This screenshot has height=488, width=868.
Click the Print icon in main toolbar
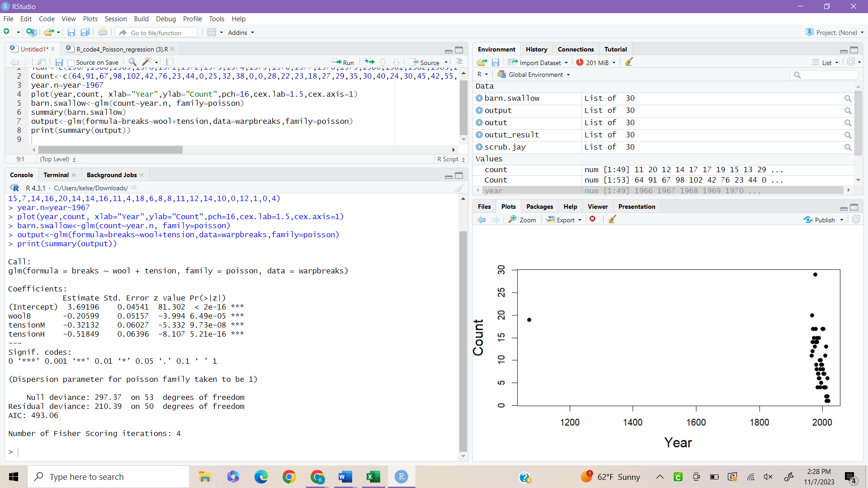point(103,32)
